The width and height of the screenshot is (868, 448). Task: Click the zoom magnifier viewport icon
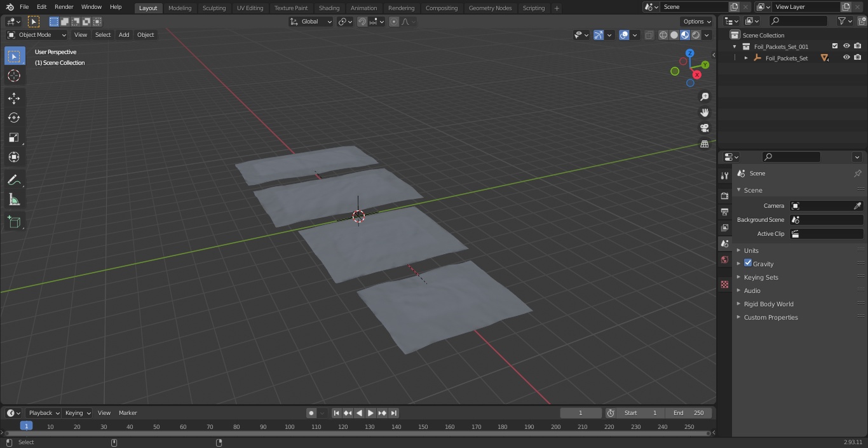pos(704,97)
